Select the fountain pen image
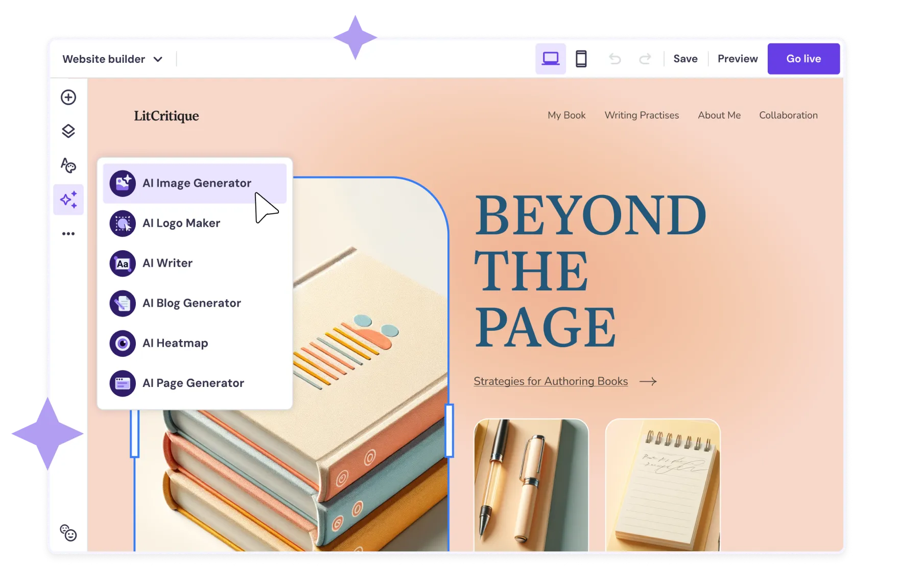Viewport: 899px width, 588px height. tap(531, 485)
